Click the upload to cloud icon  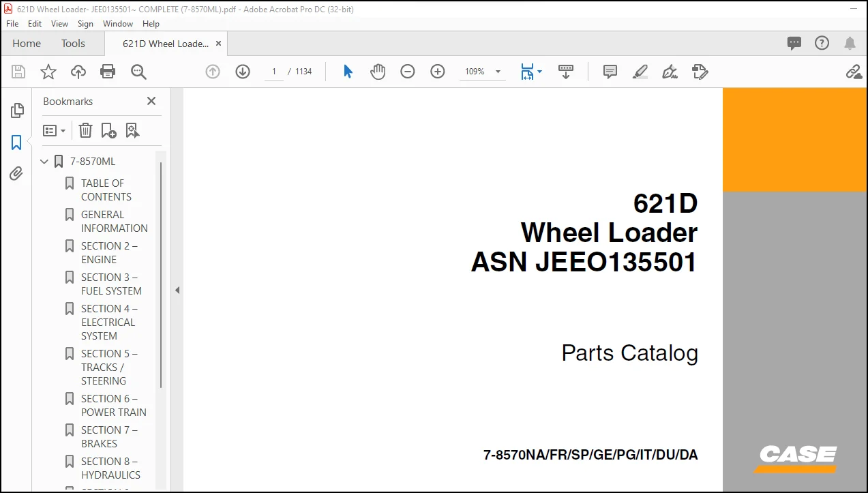click(78, 72)
